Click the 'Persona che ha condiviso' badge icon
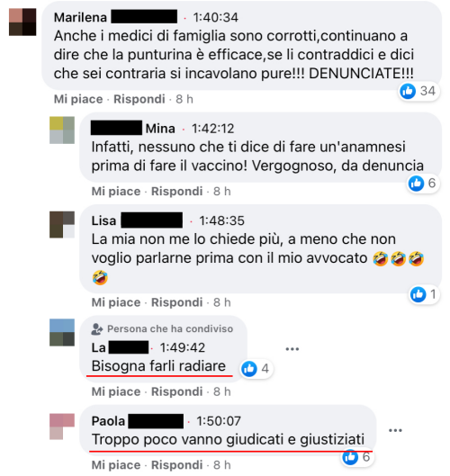Viewport: 450px width, 476px height. pos(97,329)
